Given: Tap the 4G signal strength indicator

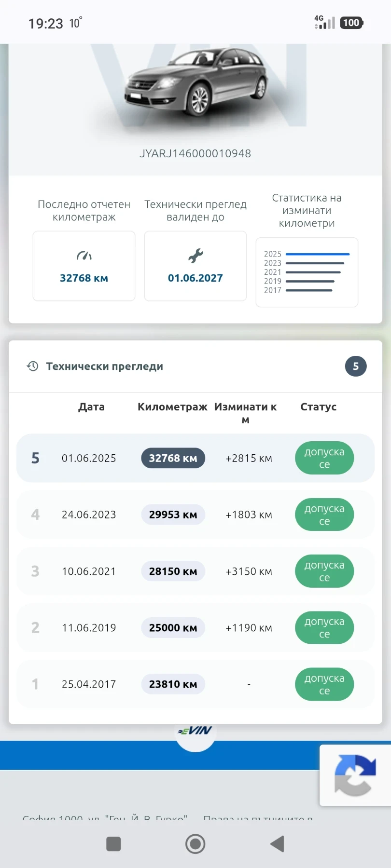Looking at the screenshot, I should [324, 22].
